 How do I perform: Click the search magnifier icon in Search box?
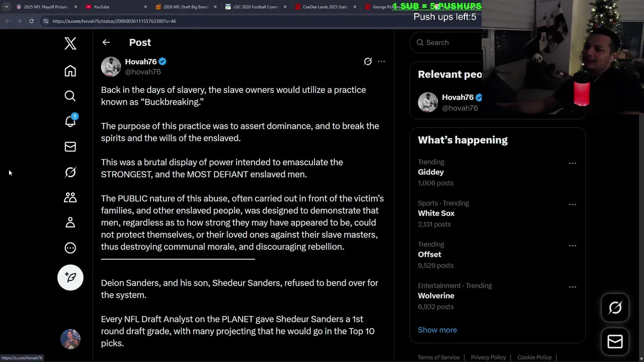(x=420, y=43)
